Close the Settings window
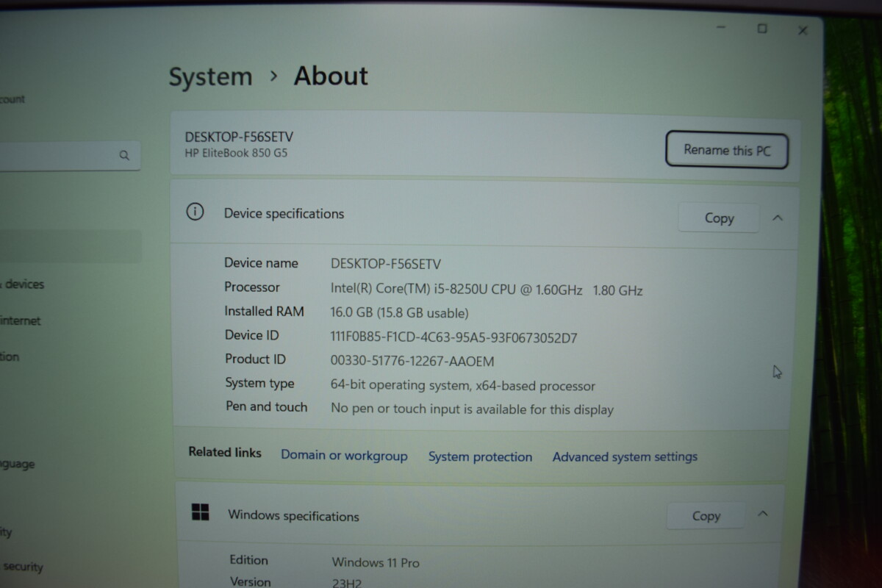This screenshot has height=588, width=882. [803, 30]
